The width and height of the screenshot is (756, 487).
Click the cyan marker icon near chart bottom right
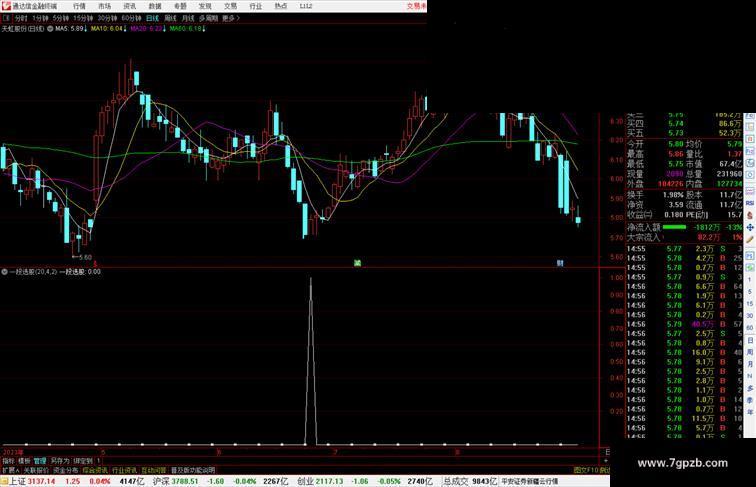pyautogui.click(x=560, y=263)
